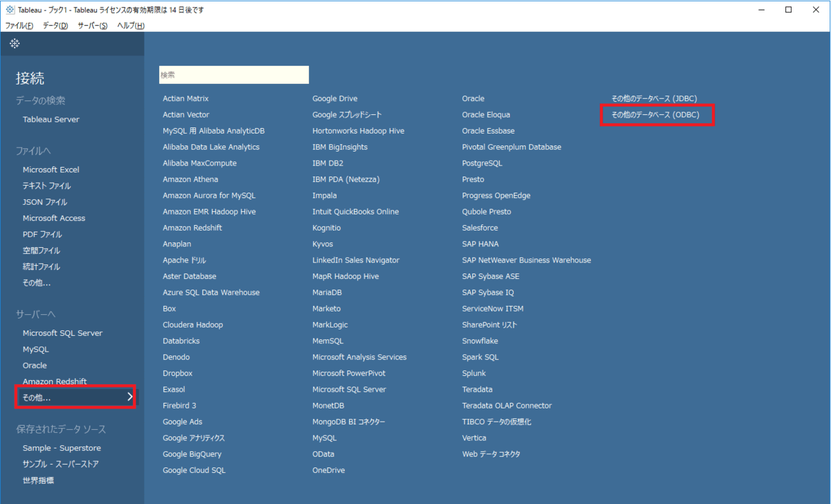Choose Amazon Athena connector
This screenshot has width=831, height=504.
tap(190, 179)
